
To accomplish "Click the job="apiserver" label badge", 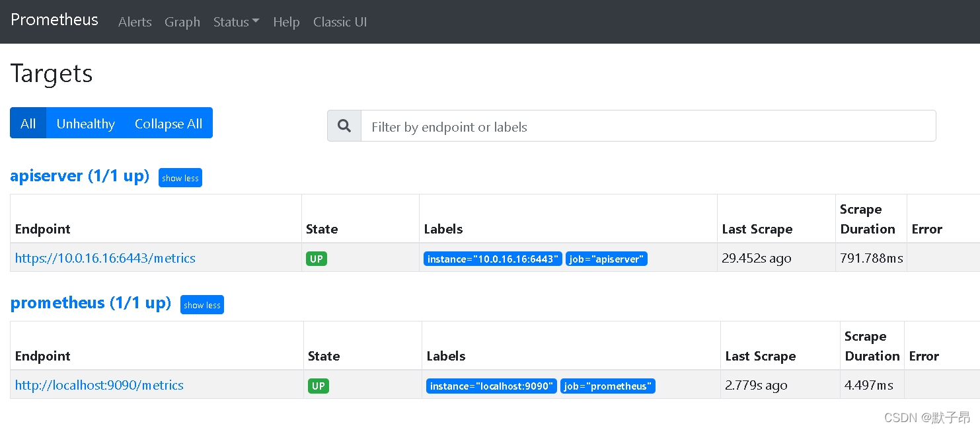I will click(607, 259).
